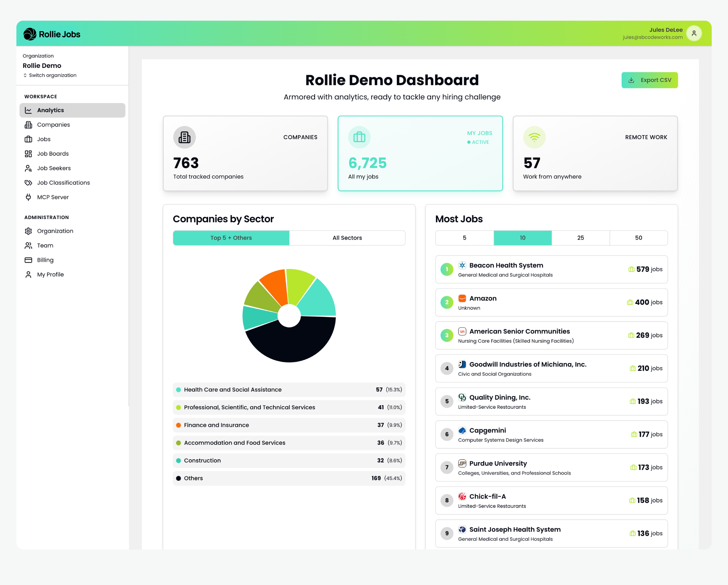Click briefcase icon beside 579 jobs

[631, 269]
